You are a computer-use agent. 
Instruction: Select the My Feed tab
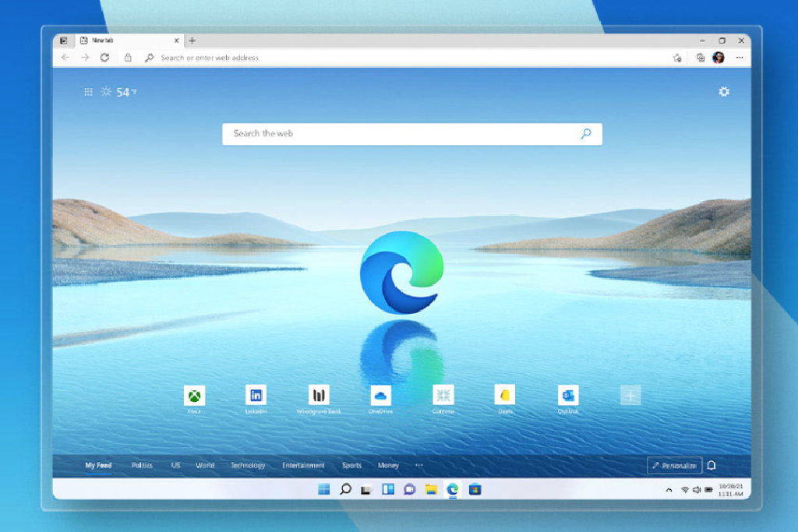point(98,465)
